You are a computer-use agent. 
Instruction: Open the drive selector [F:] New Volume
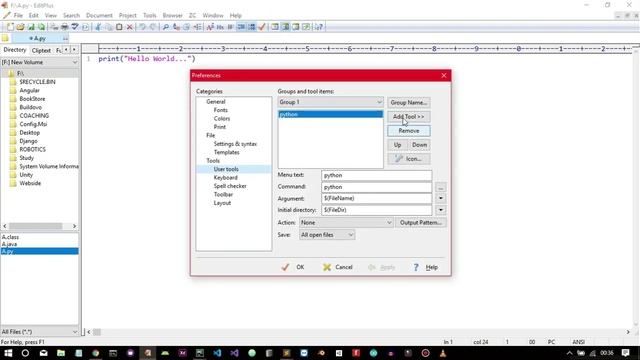(40, 62)
